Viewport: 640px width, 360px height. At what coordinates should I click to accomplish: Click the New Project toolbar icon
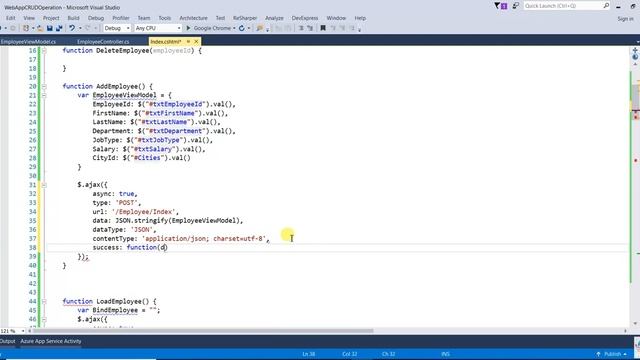tap(26, 28)
